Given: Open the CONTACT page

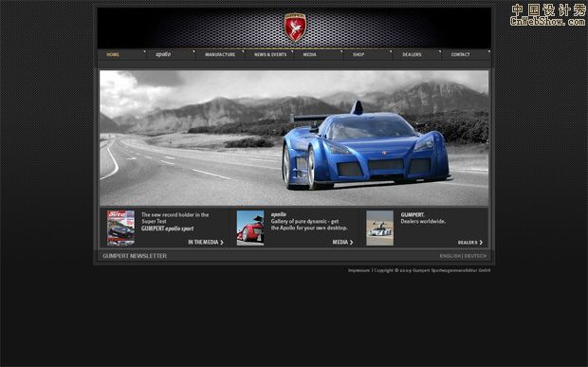Looking at the screenshot, I should point(461,55).
